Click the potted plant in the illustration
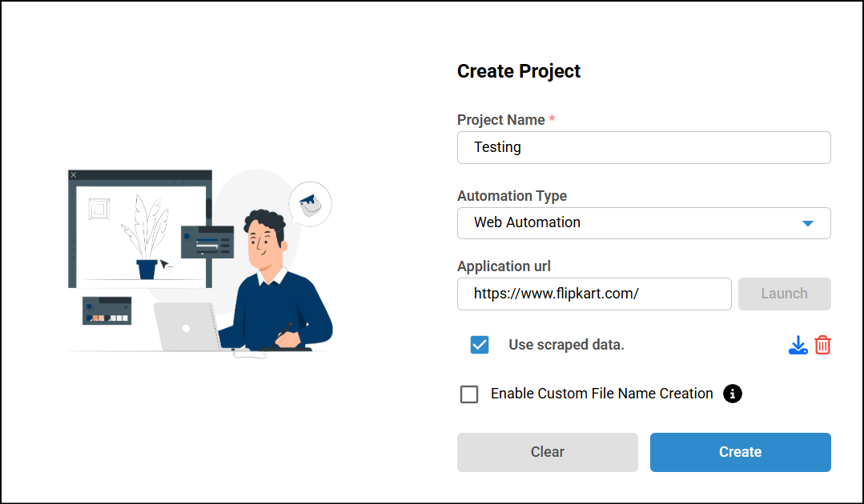Image resolution: width=864 pixels, height=504 pixels. coord(146,240)
